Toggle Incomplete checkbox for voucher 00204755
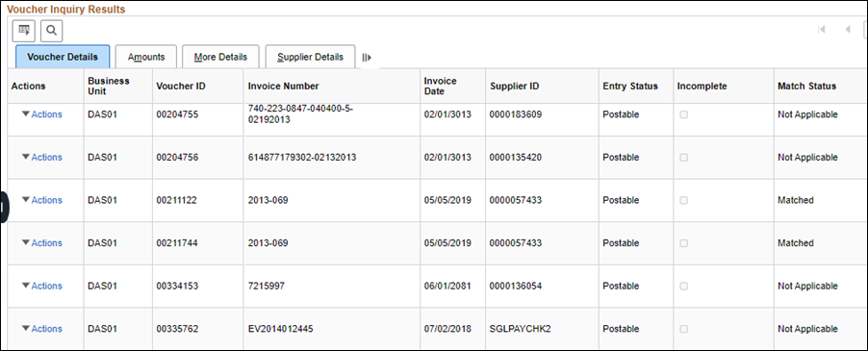Screen dimensions: 868x351 (x=683, y=114)
